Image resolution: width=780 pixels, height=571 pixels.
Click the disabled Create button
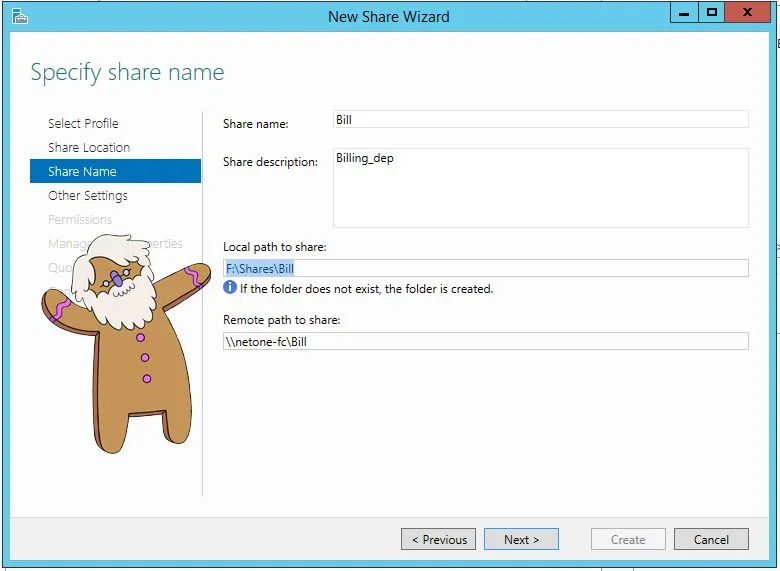tap(628, 539)
